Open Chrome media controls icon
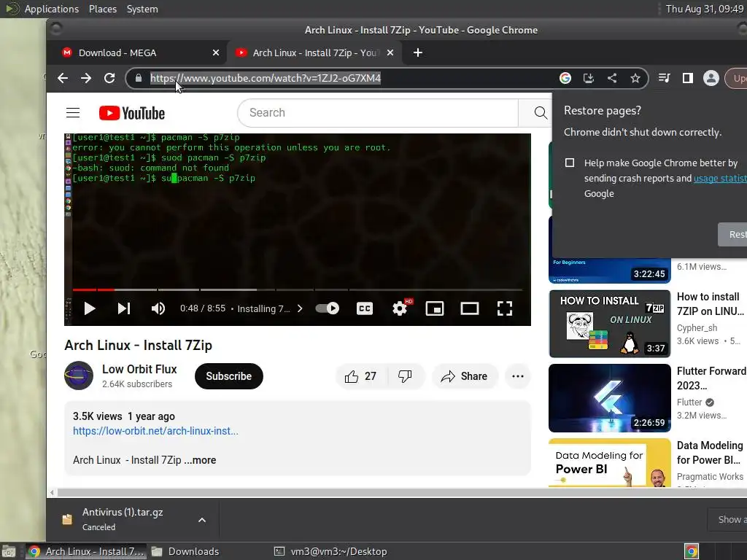747x560 pixels. [664, 78]
